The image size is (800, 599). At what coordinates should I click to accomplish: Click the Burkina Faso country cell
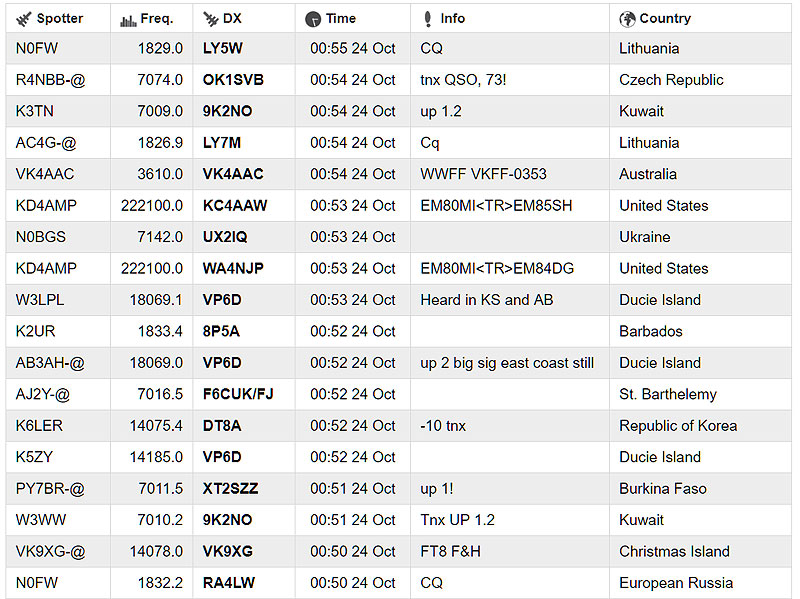click(662, 489)
